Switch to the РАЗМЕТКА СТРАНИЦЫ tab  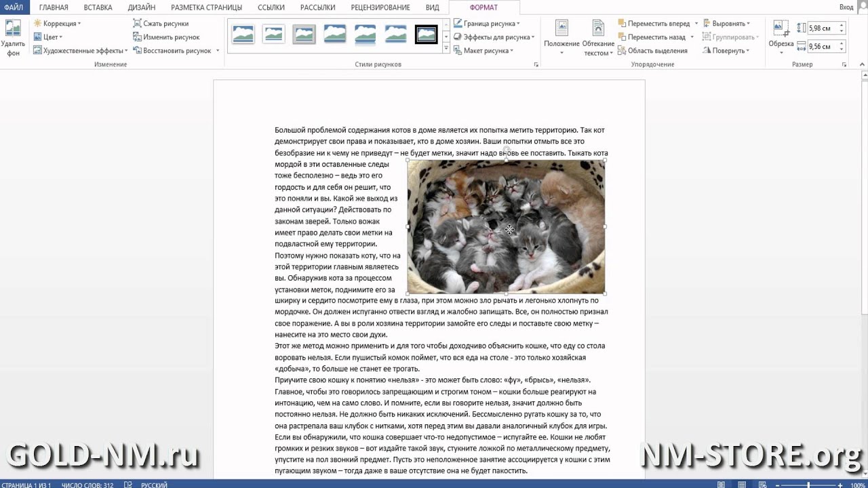[206, 7]
